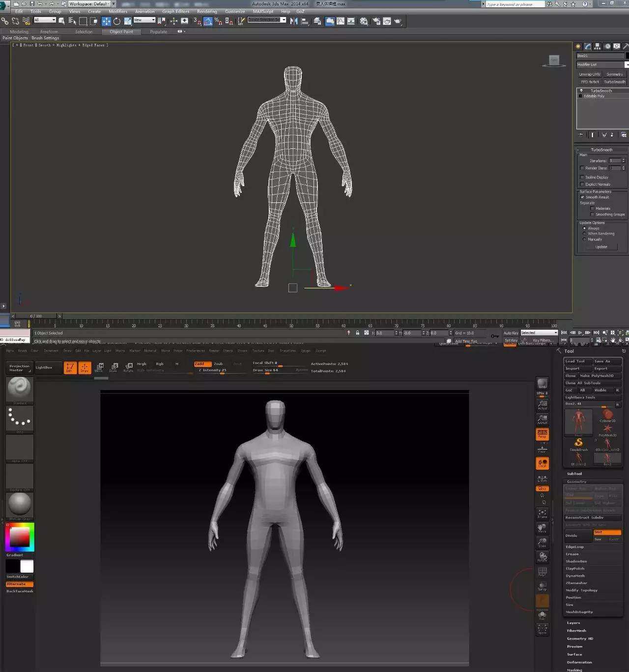Screen dimensions: 629x672
Task: Select the ZBrush Move transform button near Draw
Action: 99,367
